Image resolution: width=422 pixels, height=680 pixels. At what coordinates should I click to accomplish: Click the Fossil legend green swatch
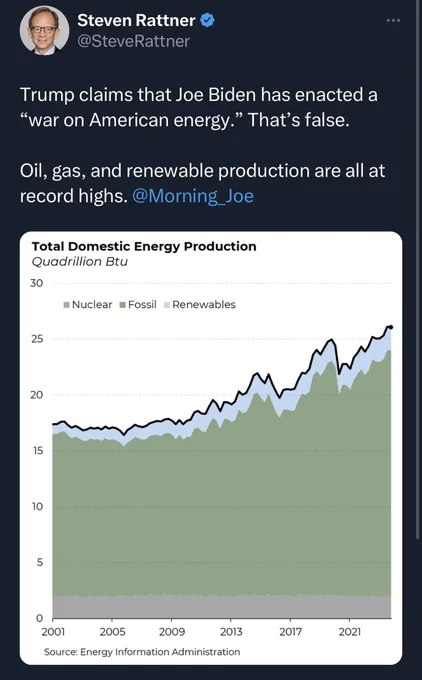[x=123, y=305]
